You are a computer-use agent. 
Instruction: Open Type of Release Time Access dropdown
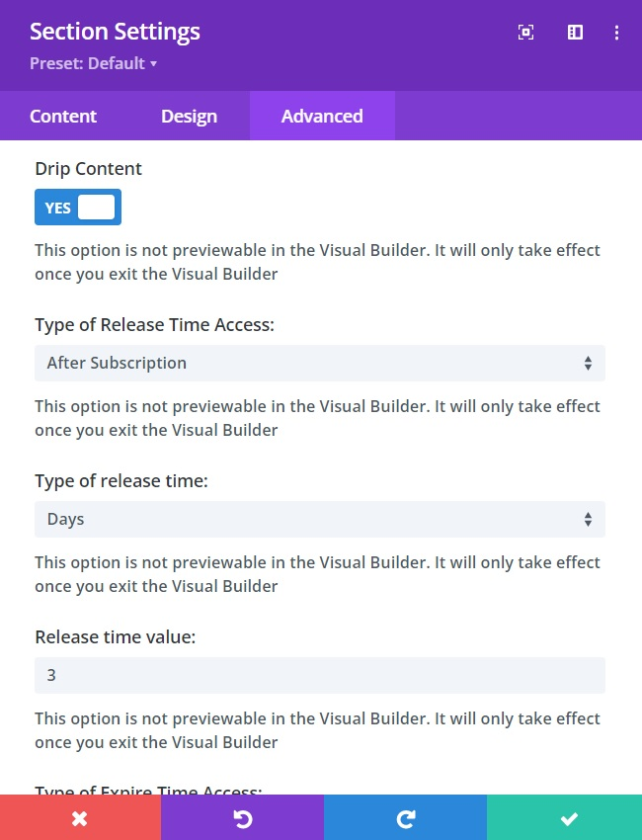[319, 363]
